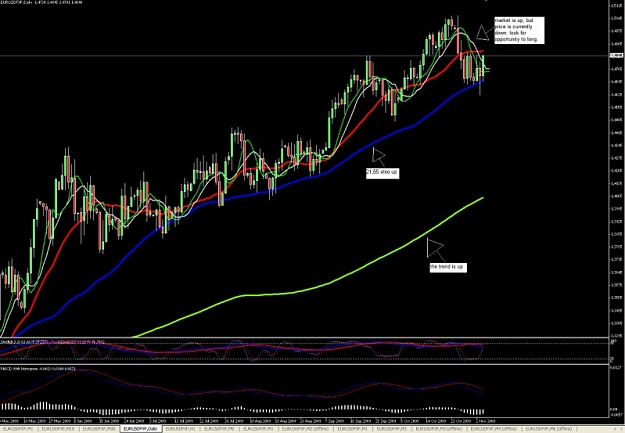Select the 'the trend is up' chart label
Viewport: 625px width, 433px height.
tap(447, 267)
